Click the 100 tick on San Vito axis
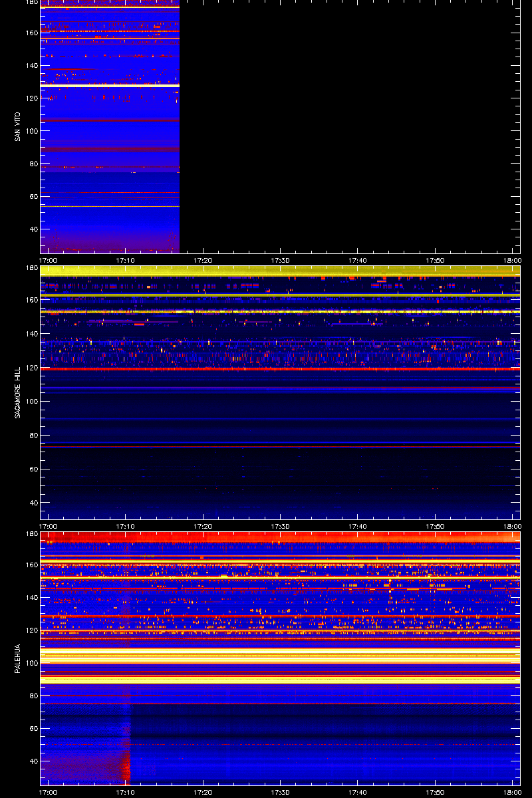Viewport: 532px width, 798px height. (x=31, y=131)
